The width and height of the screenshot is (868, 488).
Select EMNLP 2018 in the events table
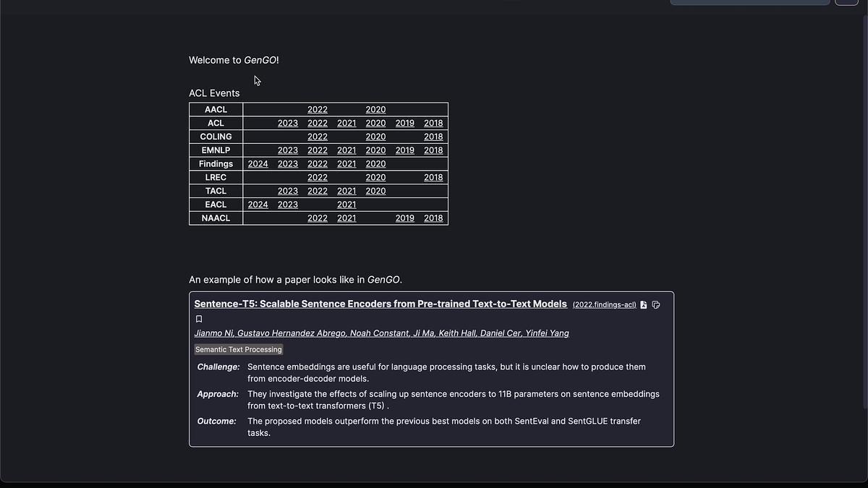coord(433,150)
